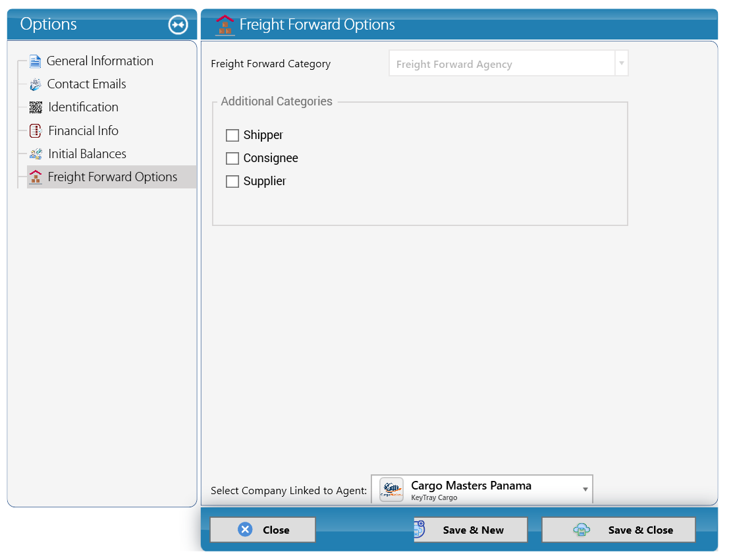Click the Freight Forward Options warehouse icon in sidebar

pos(36,177)
